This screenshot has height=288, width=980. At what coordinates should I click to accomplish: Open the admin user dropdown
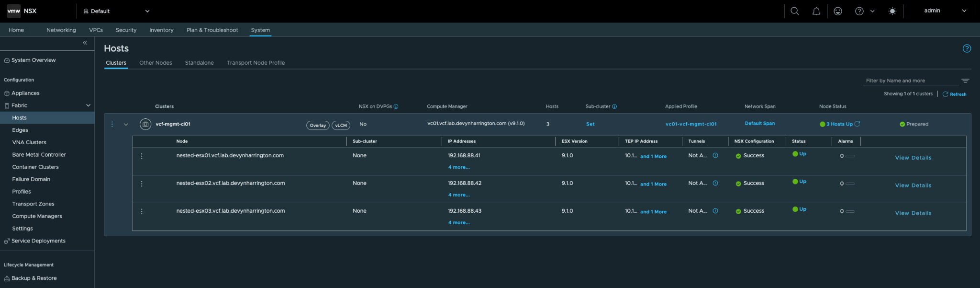[x=945, y=11]
